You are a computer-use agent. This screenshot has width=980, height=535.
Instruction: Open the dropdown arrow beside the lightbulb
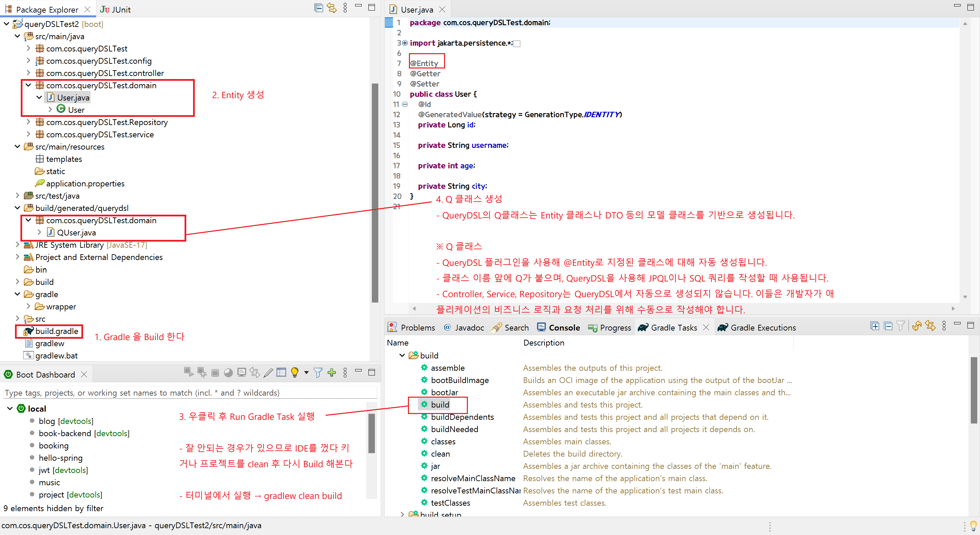[306, 372]
